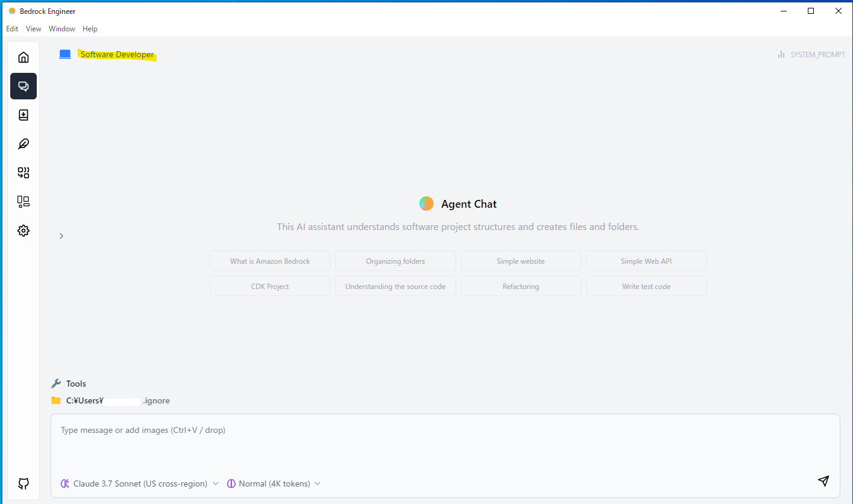Choose Understanding the source code suggestion

(x=395, y=286)
